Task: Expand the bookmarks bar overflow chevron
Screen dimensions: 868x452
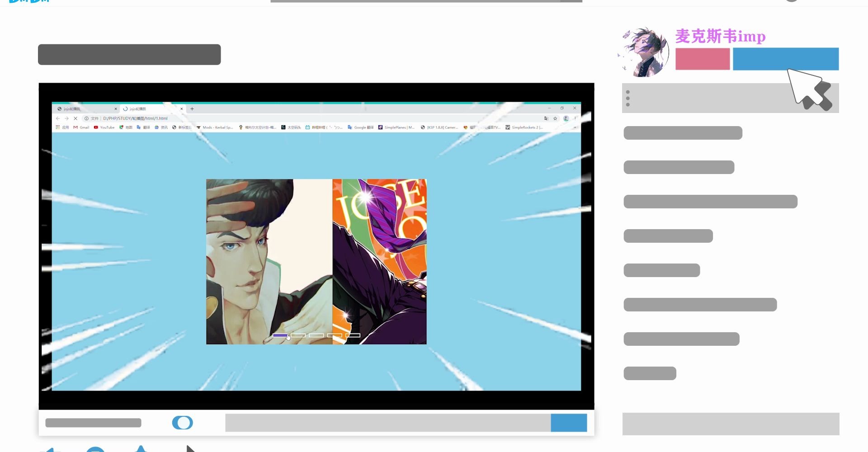Action: point(575,127)
